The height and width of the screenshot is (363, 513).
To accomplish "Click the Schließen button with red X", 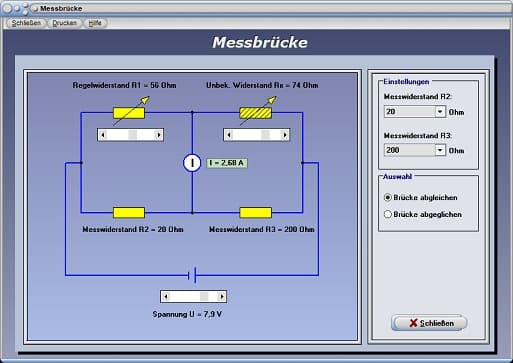I will [429, 323].
